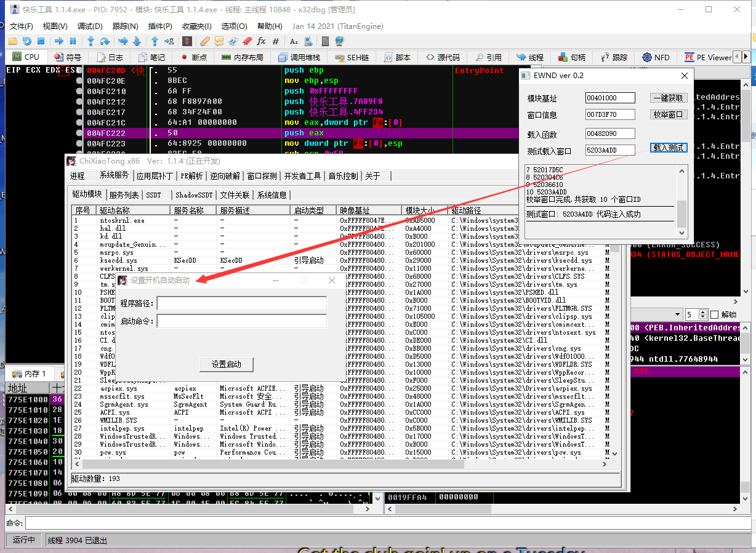Viewport: 756px width, 553px height.
Task: Open the PE Viewer tab
Action: (x=708, y=57)
